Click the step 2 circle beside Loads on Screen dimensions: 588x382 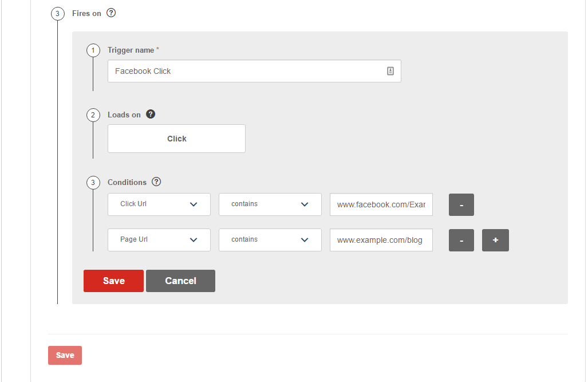click(93, 115)
